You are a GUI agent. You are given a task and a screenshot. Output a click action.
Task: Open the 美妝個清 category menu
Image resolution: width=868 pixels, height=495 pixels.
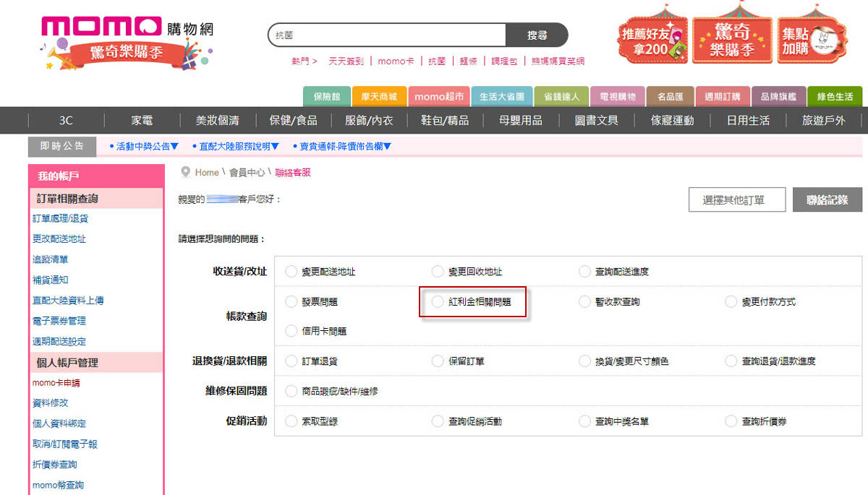217,121
